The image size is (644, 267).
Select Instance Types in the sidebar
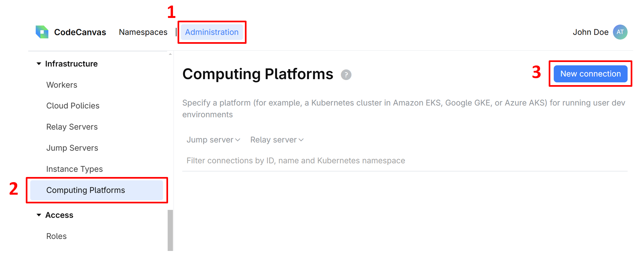pos(74,169)
